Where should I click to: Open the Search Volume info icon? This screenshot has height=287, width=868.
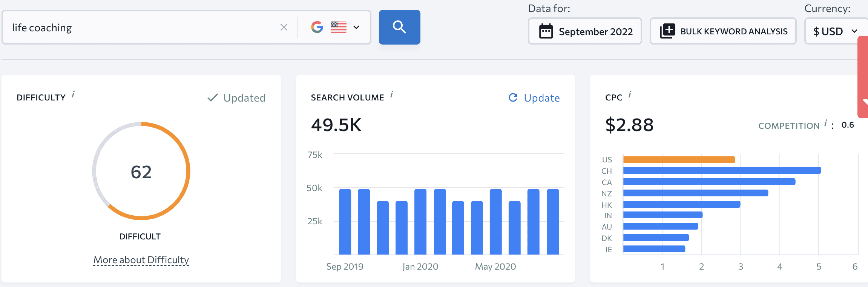click(392, 94)
